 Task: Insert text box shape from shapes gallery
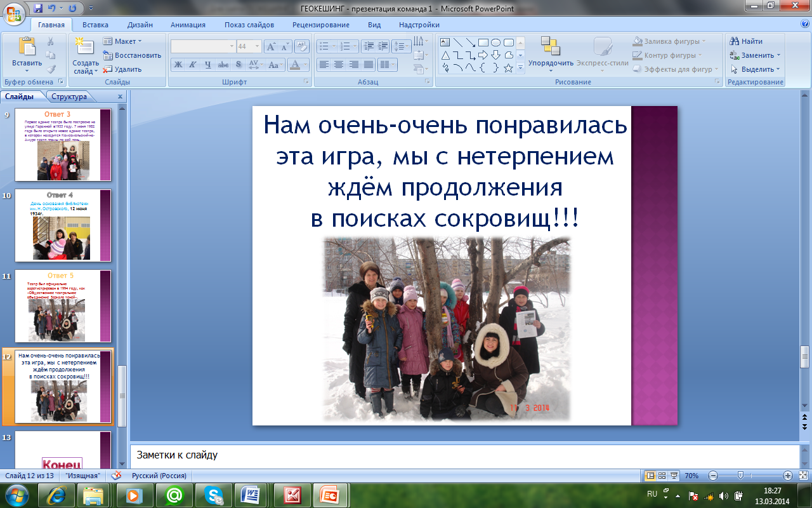(x=445, y=43)
